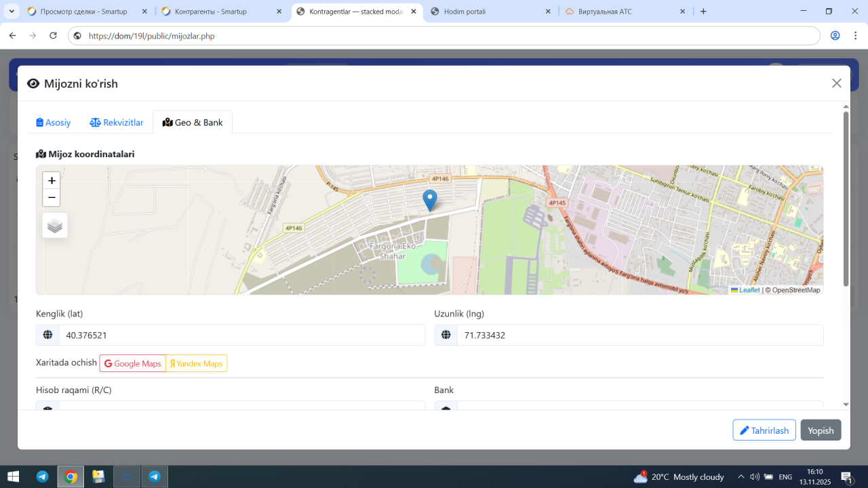The width and height of the screenshot is (868, 488).
Task: Zoom out on the map
Action: [52, 198]
